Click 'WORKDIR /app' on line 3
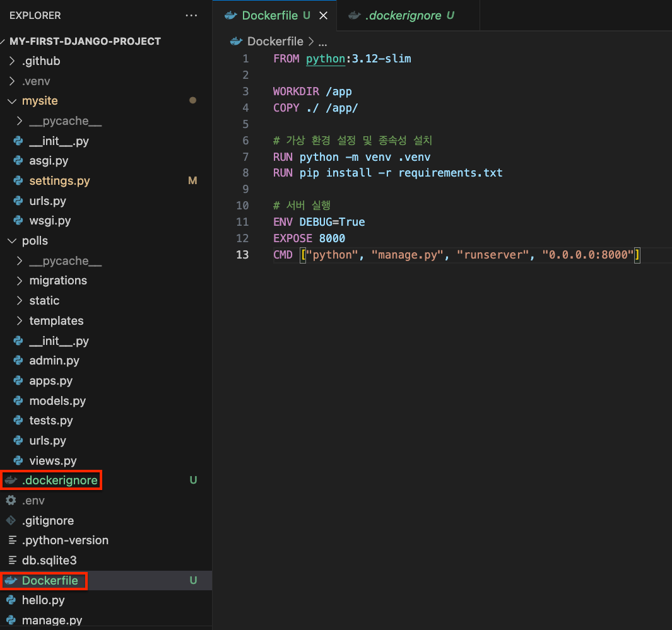 [312, 91]
